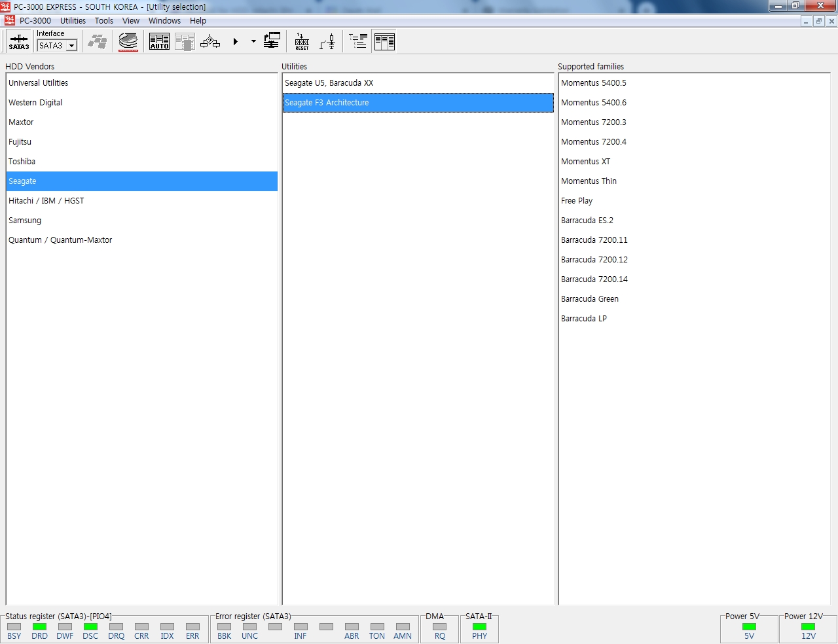The width and height of the screenshot is (838, 644).
Task: Click Momentus 7200.4 family
Action: pos(695,142)
